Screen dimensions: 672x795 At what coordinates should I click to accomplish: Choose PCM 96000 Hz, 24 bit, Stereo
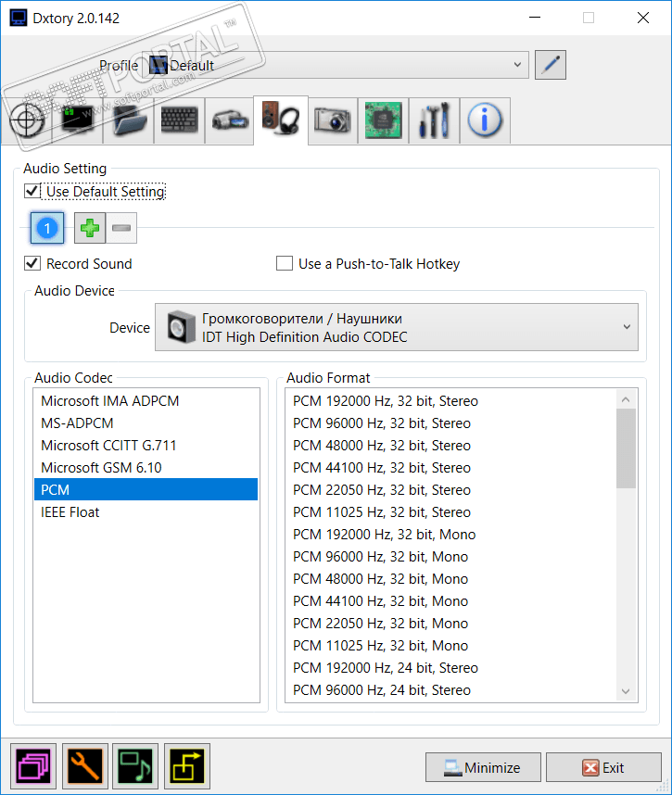pyautogui.click(x=450, y=690)
